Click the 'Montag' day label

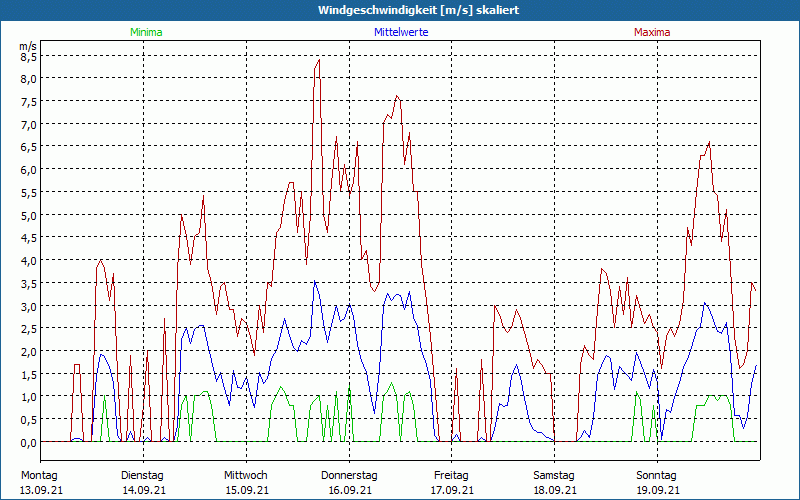click(39, 476)
